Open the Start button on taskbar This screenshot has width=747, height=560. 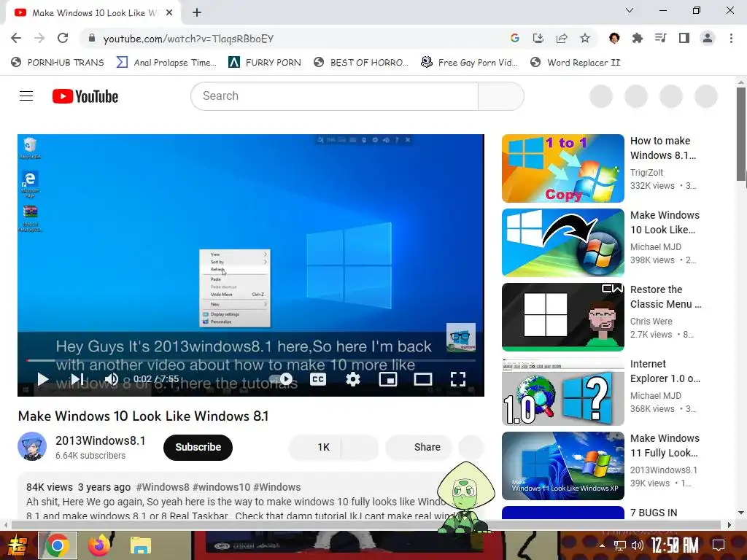[x=17, y=545]
